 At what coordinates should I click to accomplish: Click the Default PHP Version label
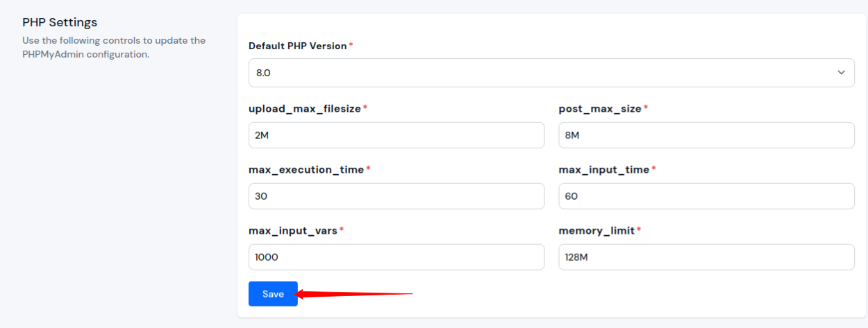coord(298,46)
